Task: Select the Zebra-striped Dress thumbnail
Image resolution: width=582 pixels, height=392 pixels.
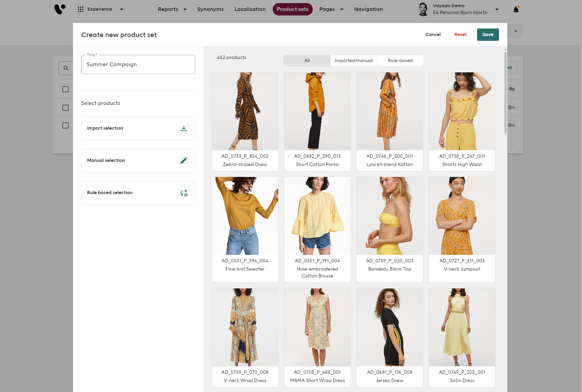Action: point(245,111)
